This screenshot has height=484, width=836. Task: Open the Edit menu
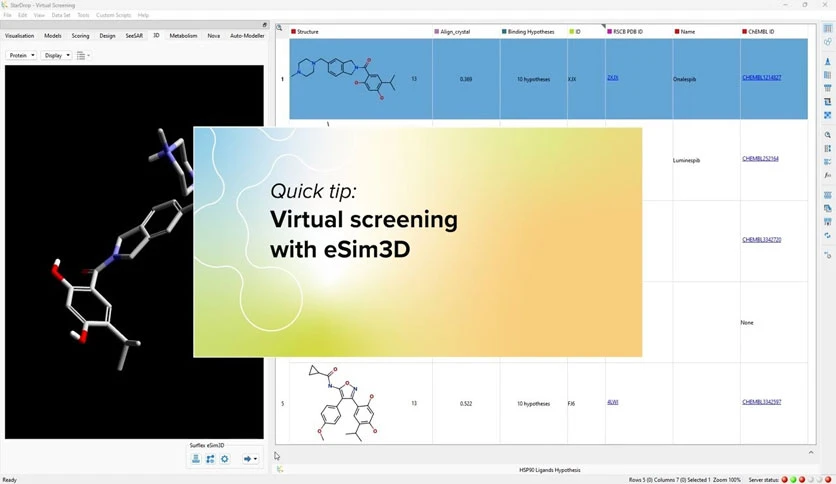pyautogui.click(x=22, y=15)
